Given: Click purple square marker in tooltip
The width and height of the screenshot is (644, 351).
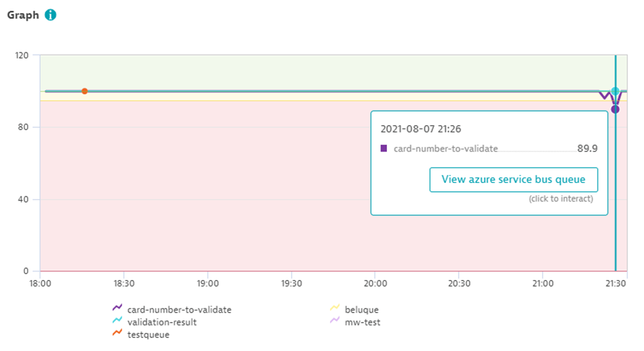Looking at the screenshot, I should click(x=384, y=148).
